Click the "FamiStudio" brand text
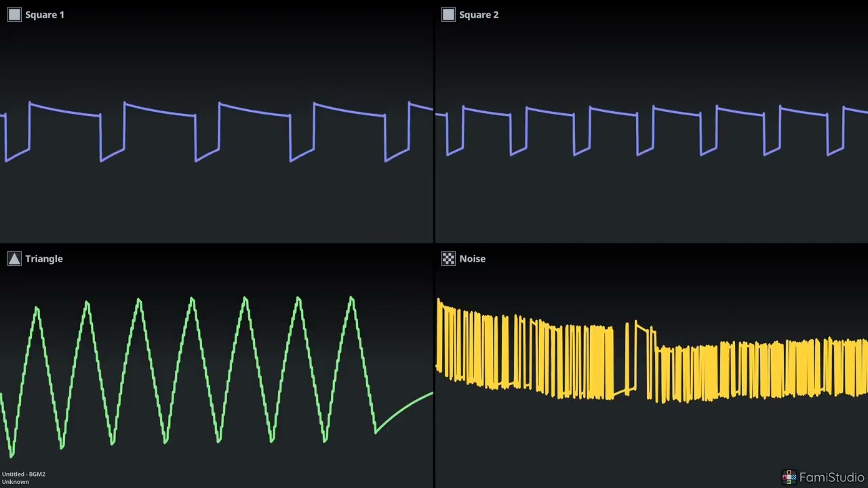868x488 pixels. coord(831,477)
